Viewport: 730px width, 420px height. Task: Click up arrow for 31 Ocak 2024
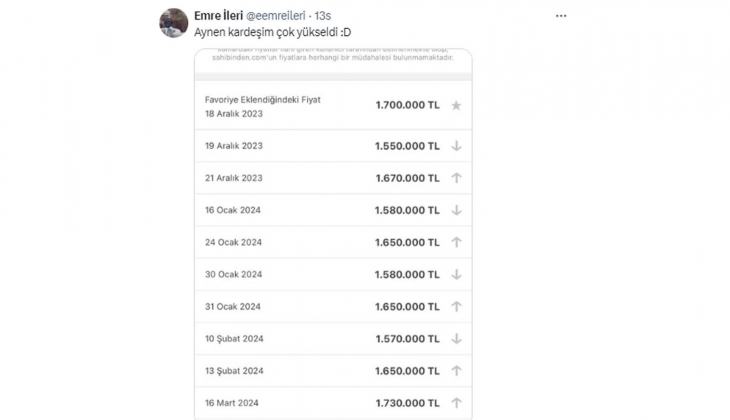[x=456, y=306]
